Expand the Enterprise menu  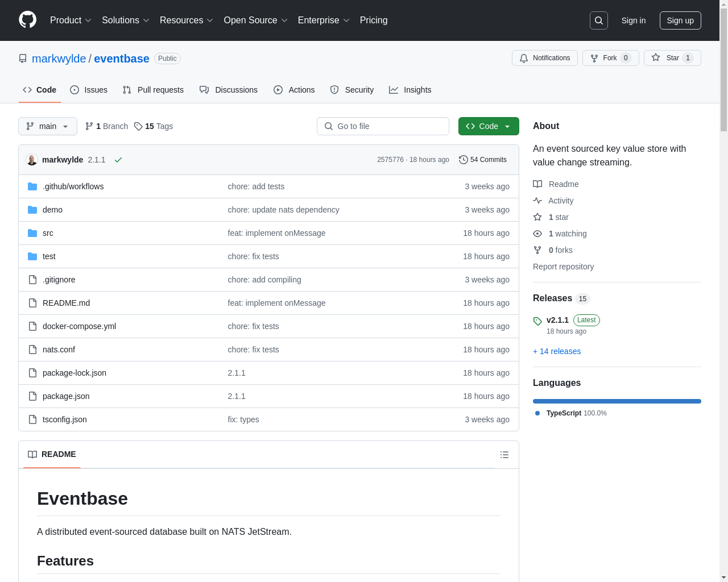324,20
